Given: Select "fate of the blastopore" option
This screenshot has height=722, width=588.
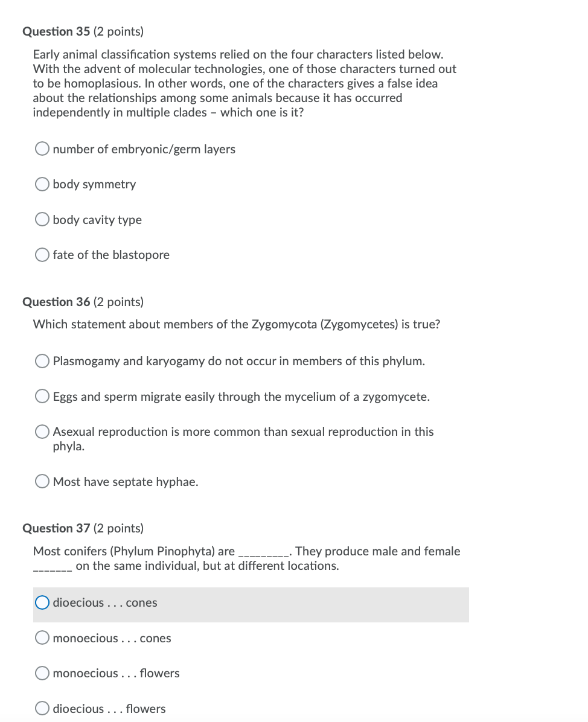Looking at the screenshot, I should (42, 254).
